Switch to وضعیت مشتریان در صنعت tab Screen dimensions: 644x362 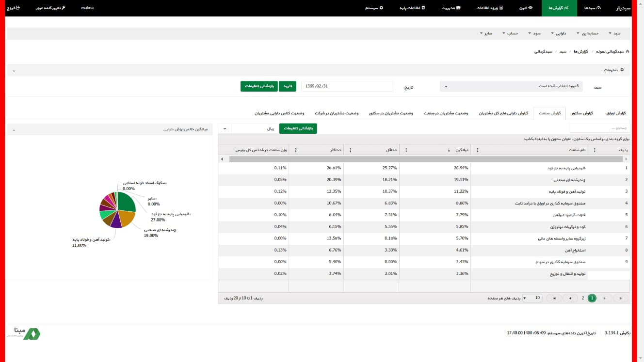446,113
